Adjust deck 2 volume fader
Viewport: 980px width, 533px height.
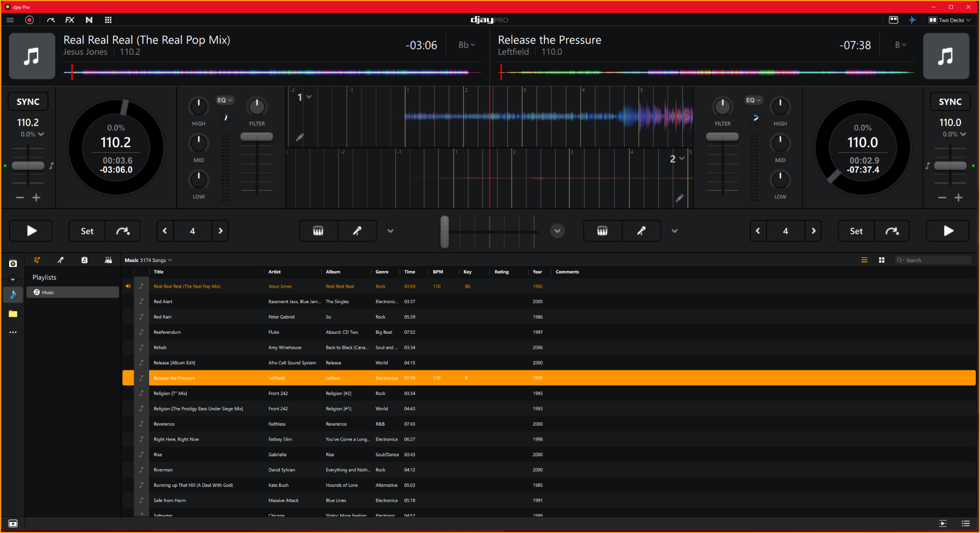(722, 137)
